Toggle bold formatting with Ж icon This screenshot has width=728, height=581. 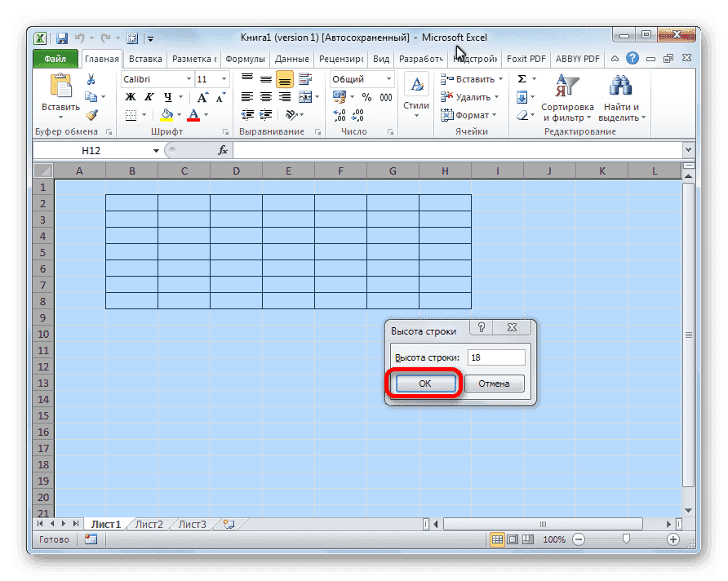click(x=129, y=95)
